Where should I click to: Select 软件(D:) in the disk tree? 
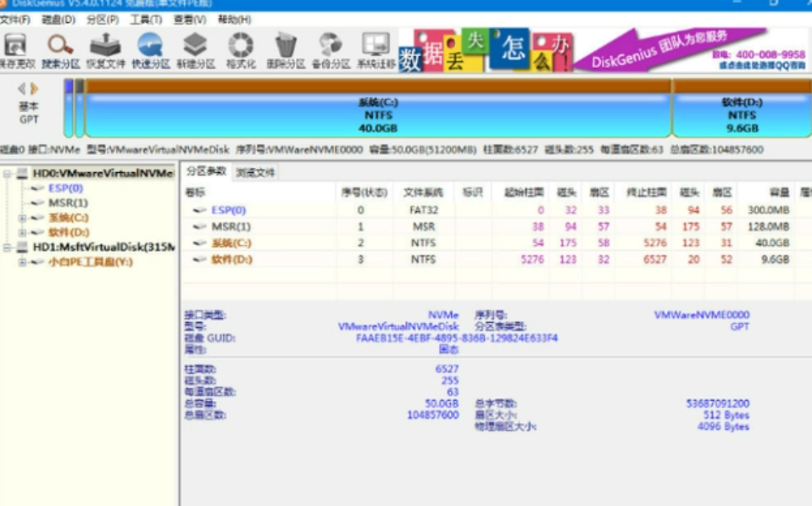69,232
